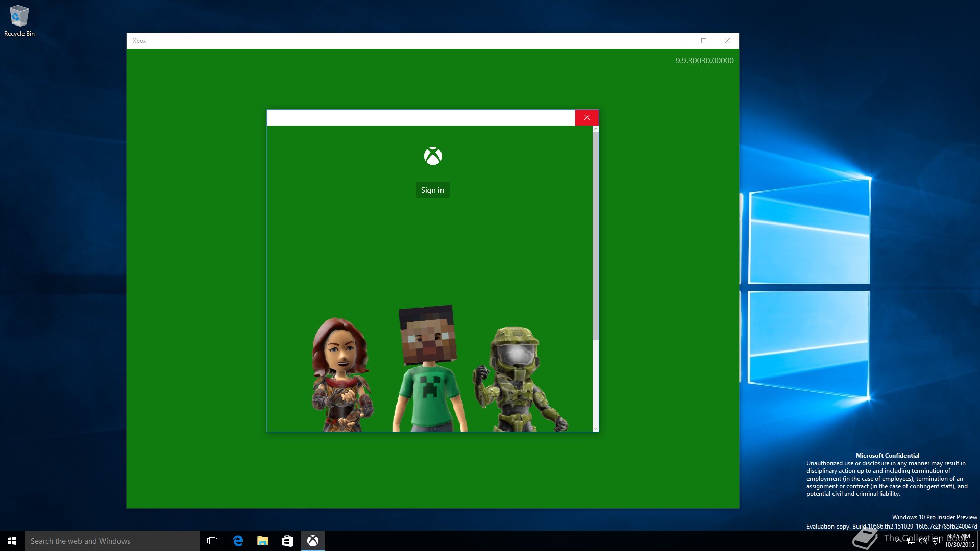
Task: Close the sign-in dialog with red X
Action: coord(587,117)
